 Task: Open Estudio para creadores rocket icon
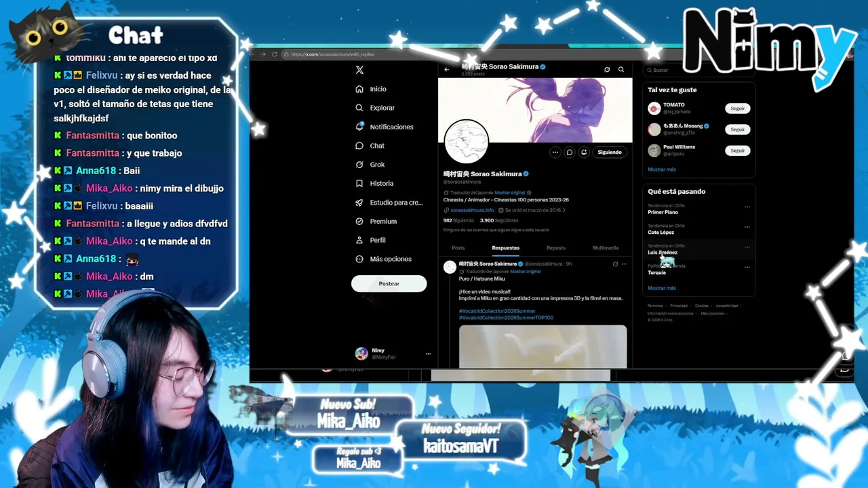tap(359, 202)
